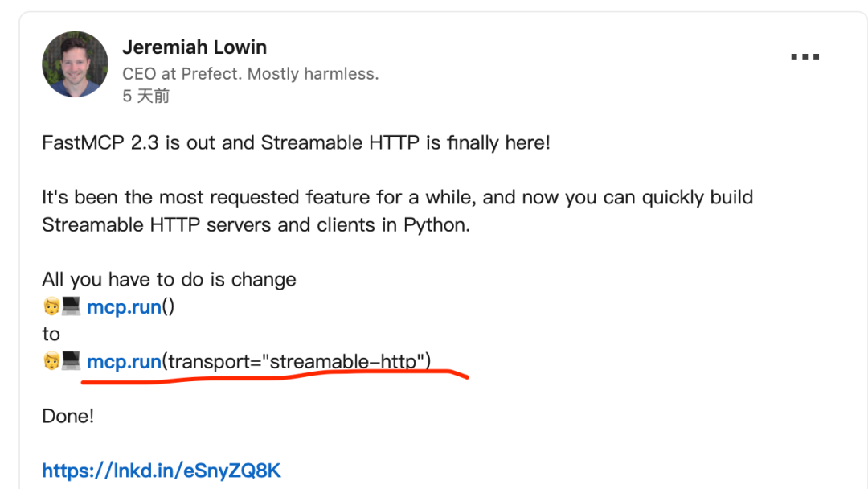Follow the first mcp.run link
The width and height of the screenshot is (868, 489).
tap(124, 307)
